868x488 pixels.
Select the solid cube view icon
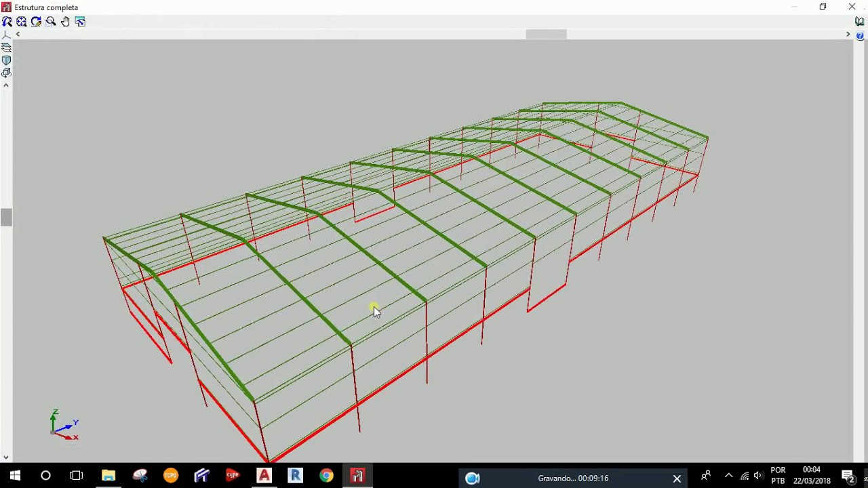[6, 60]
